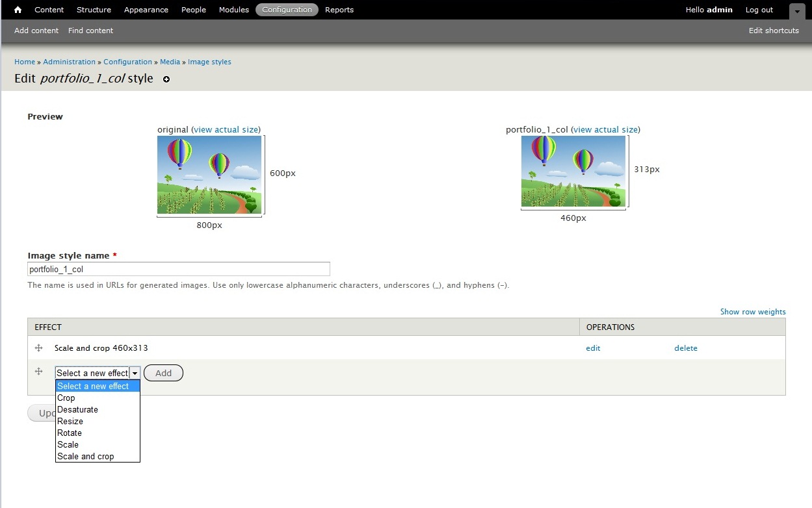The width and height of the screenshot is (812, 508).
Task: Toggle the toolbar drawer arrow button
Action: click(x=796, y=11)
